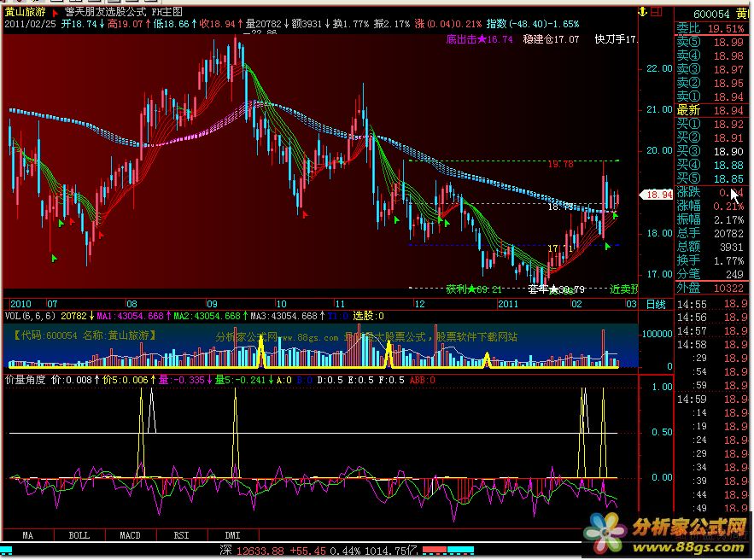Screen dimensions: 754x560
Task: Click the 总手 20782 row
Action: coord(710,234)
